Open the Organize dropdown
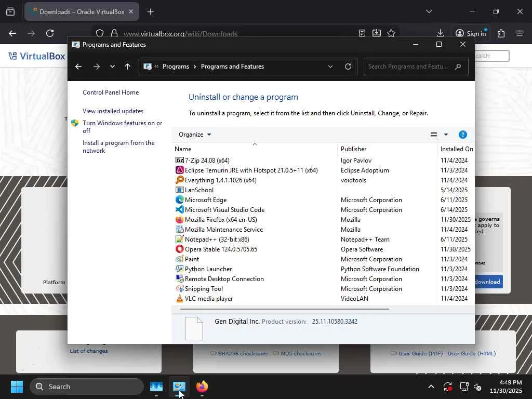Image resolution: width=532 pixels, height=399 pixels. click(x=195, y=135)
